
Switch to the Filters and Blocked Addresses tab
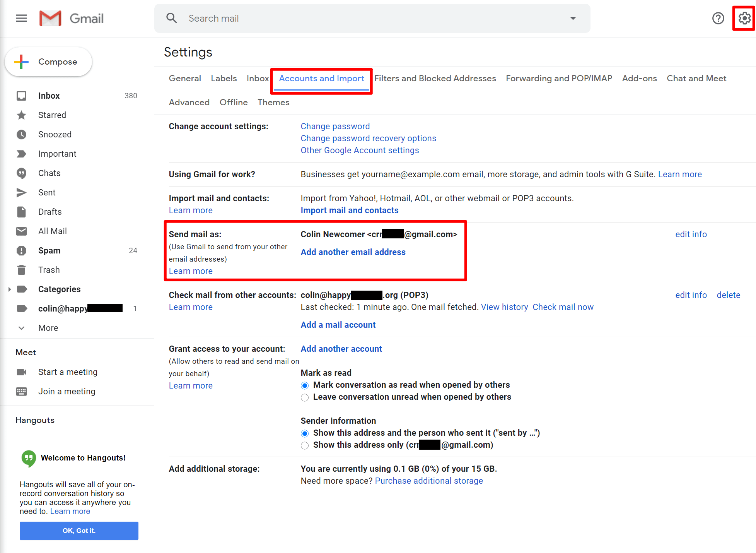(435, 78)
